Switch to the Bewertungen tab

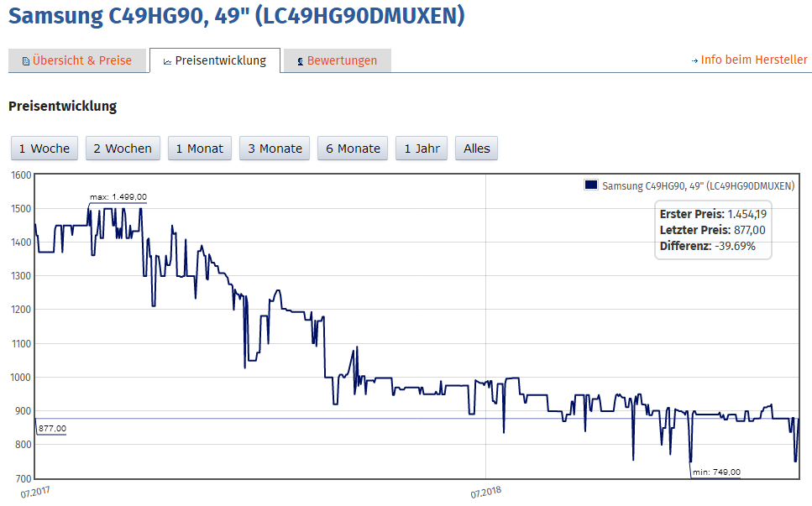coord(337,60)
